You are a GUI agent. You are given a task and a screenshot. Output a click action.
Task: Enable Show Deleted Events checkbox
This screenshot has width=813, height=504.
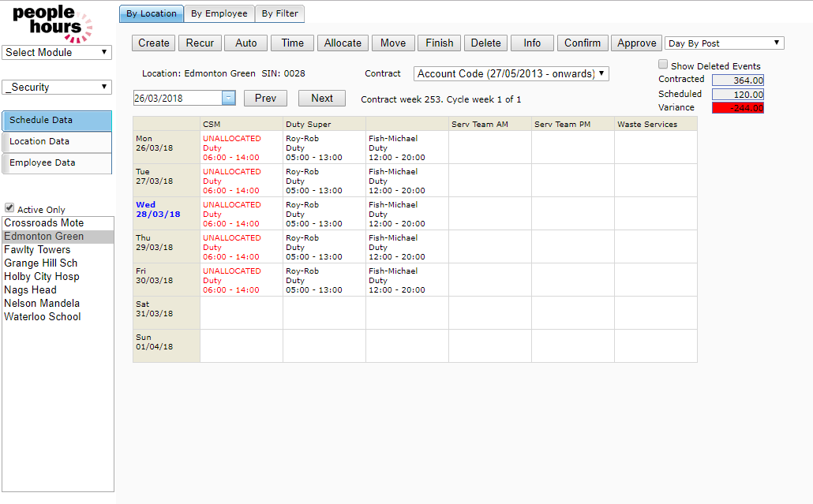(x=663, y=65)
